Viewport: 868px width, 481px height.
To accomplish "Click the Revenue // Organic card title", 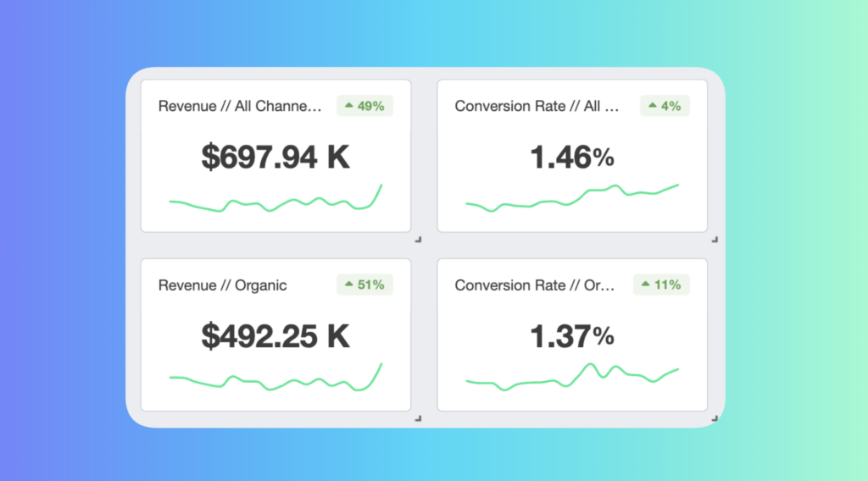I will [x=223, y=285].
